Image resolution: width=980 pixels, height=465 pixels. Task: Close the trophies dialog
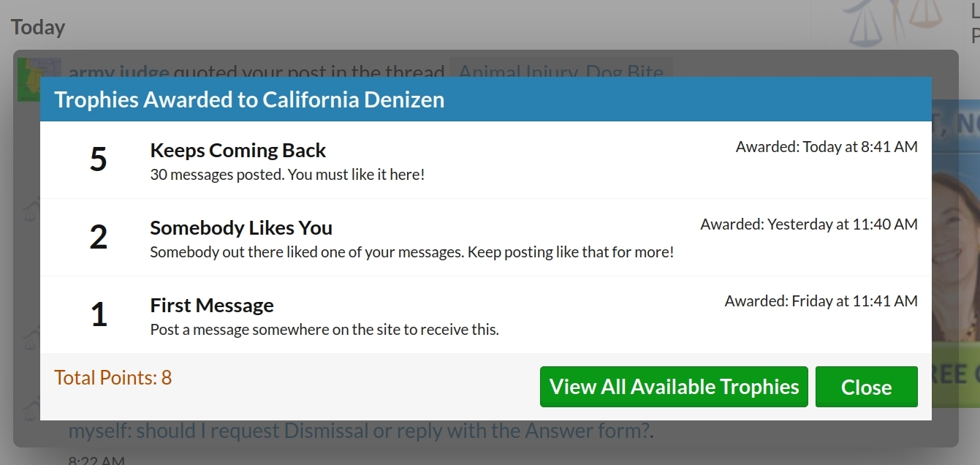coord(866,387)
